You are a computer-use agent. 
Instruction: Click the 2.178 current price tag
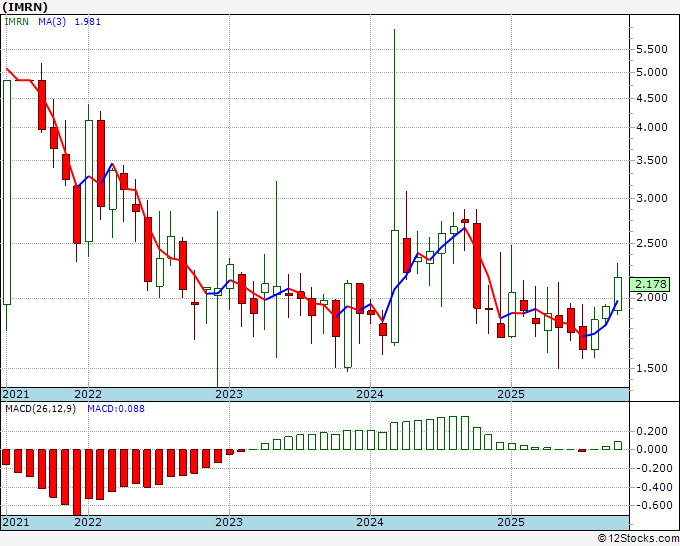pos(650,284)
